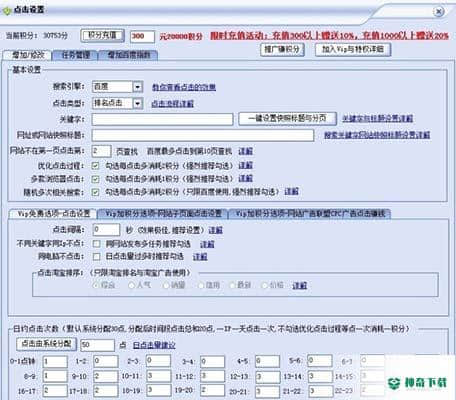Switch to the 增加百度指数 tab
The width and height of the screenshot is (456, 400).
(128, 55)
